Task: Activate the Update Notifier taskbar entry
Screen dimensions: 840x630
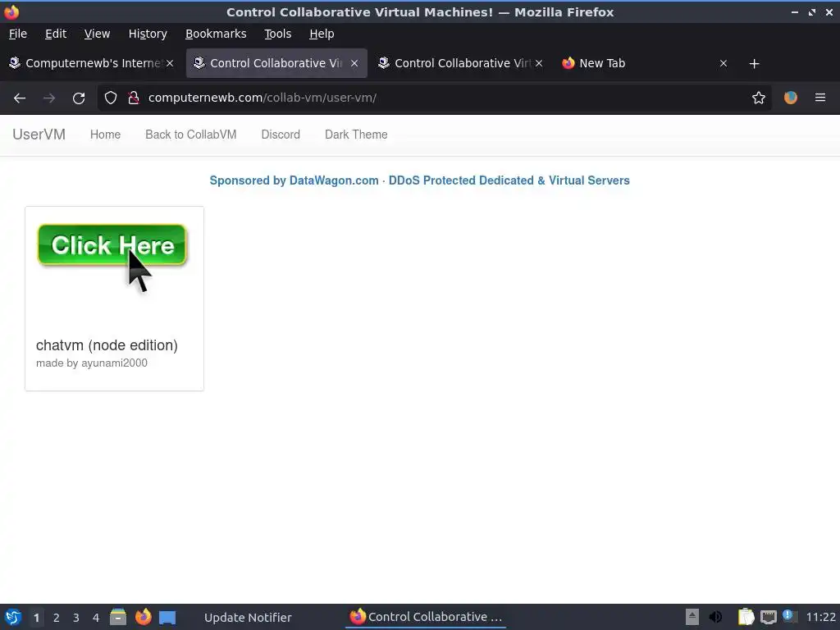Action: (x=248, y=618)
